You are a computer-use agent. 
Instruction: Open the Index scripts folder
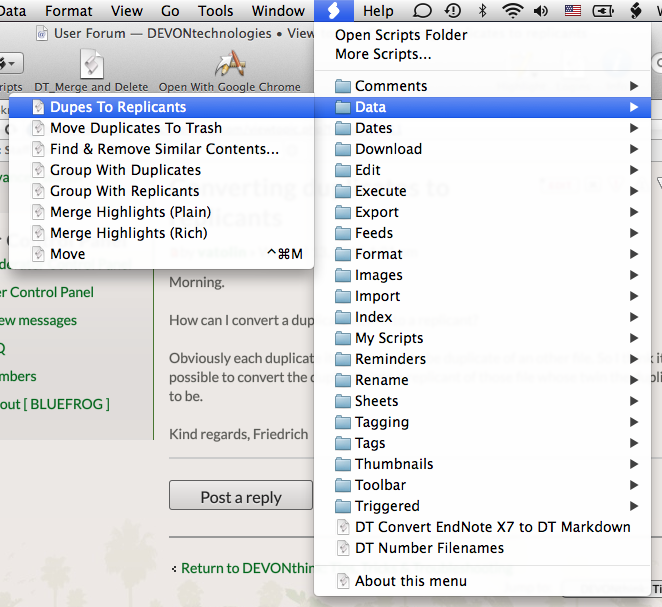(x=483, y=317)
